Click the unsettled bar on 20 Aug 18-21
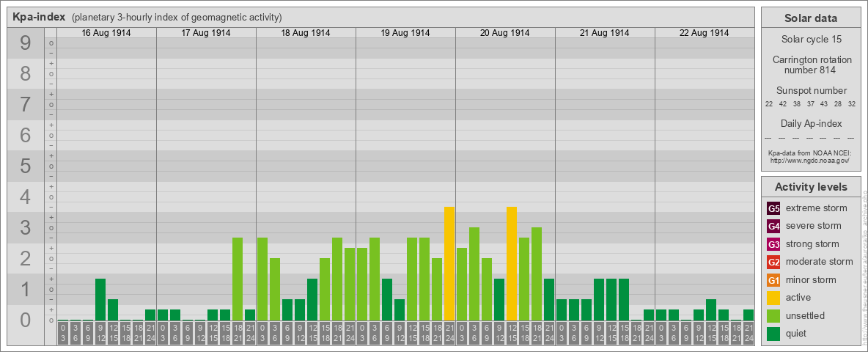868x352 pixels. click(x=537, y=274)
